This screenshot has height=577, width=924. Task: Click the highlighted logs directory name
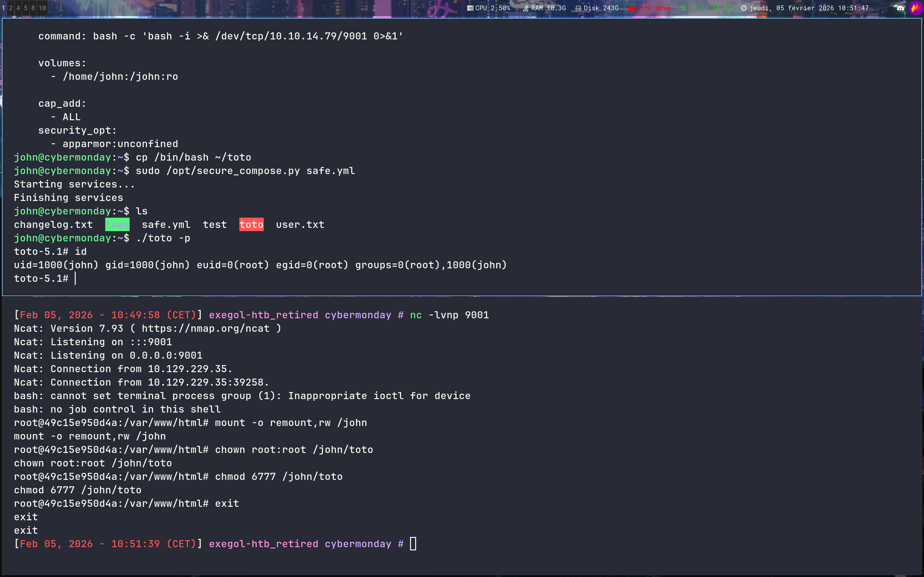pos(117,224)
